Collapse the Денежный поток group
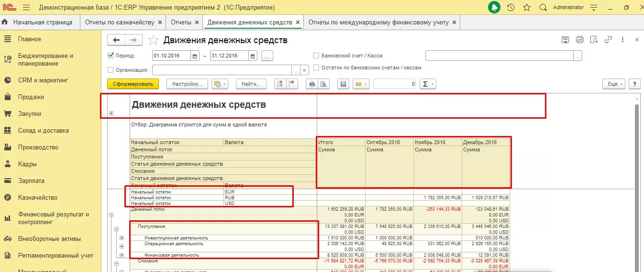Image resolution: width=644 pixels, height=272 pixels. click(x=111, y=215)
